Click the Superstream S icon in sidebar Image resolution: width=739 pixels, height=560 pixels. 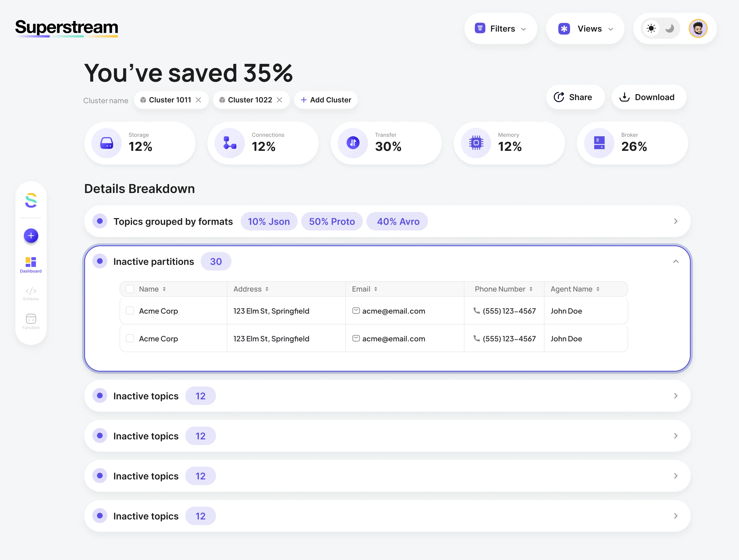[31, 200]
